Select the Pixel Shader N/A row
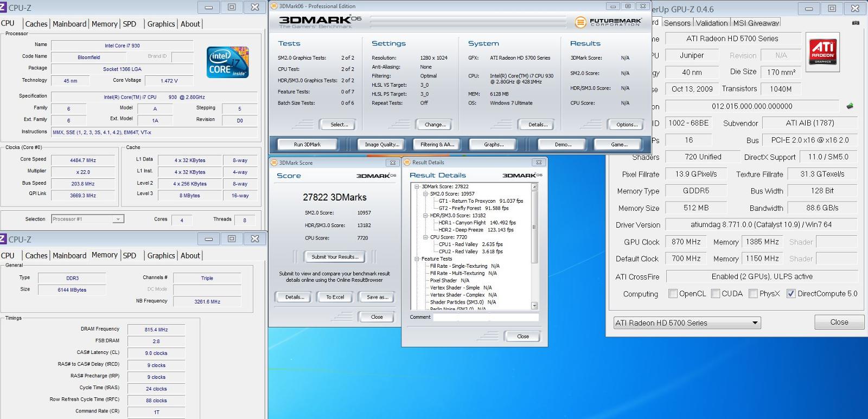Screen dimensions: 868x419 click(x=449, y=281)
